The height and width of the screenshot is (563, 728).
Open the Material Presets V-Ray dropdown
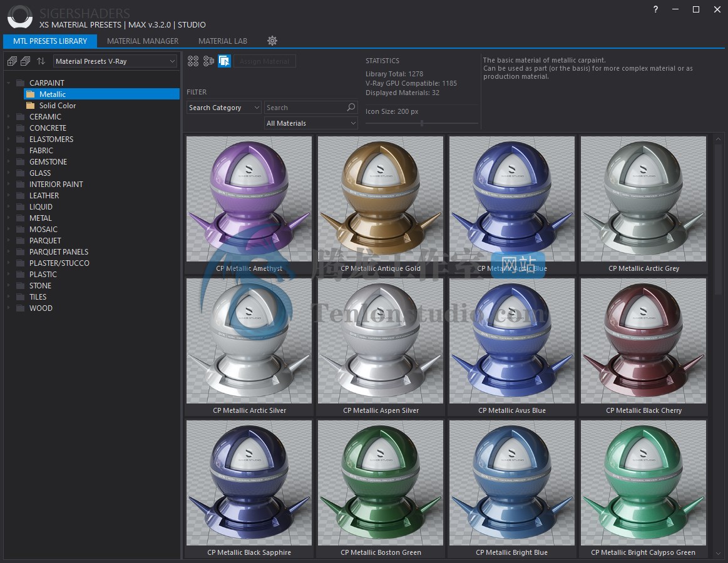pos(115,61)
